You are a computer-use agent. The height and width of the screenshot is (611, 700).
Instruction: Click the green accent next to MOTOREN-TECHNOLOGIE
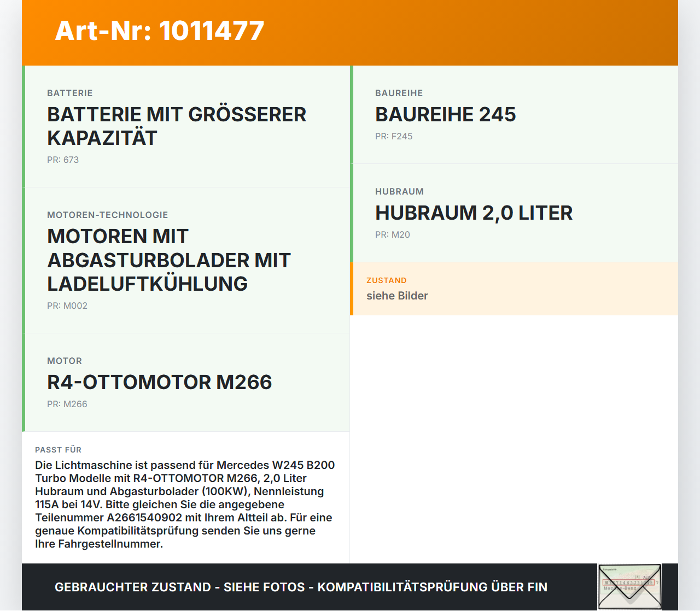point(24,260)
